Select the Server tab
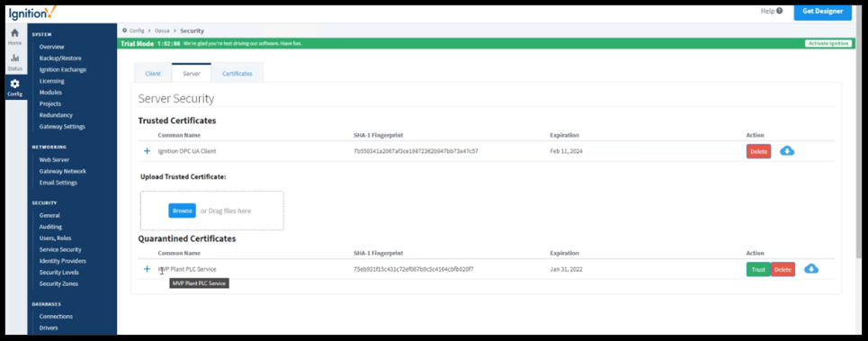This screenshot has width=868, height=341. [x=192, y=74]
